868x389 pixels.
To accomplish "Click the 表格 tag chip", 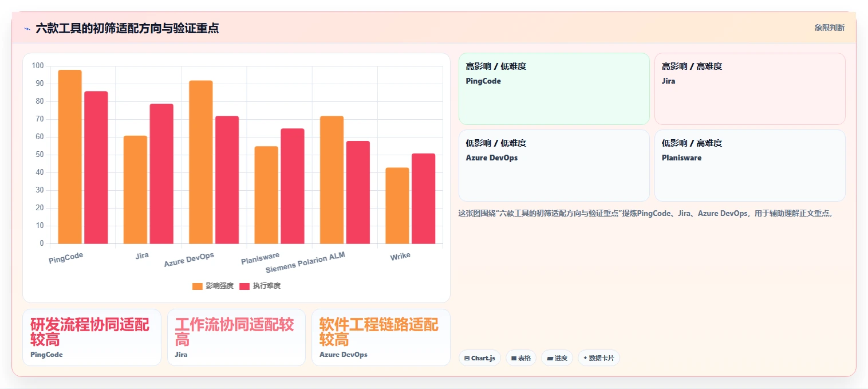I will pyautogui.click(x=521, y=358).
